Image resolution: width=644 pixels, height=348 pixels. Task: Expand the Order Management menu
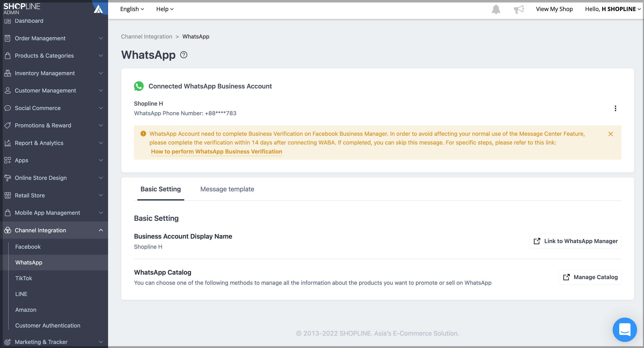point(54,38)
